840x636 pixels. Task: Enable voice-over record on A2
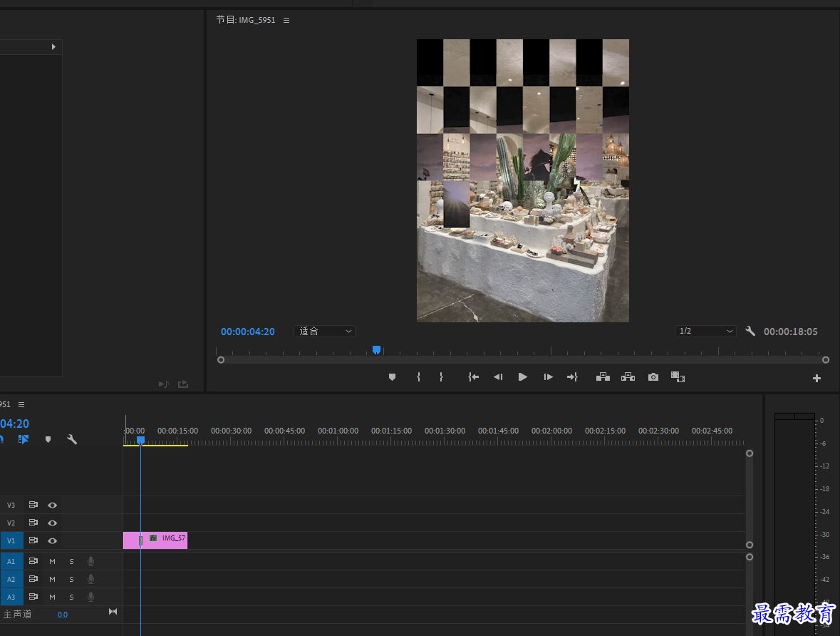(x=90, y=579)
